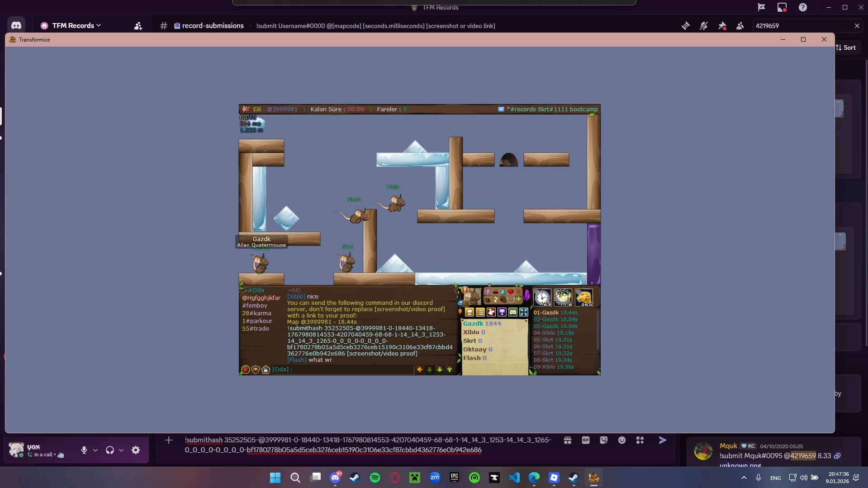Click Gazdk 1844 in the scoreboard

coord(482,324)
